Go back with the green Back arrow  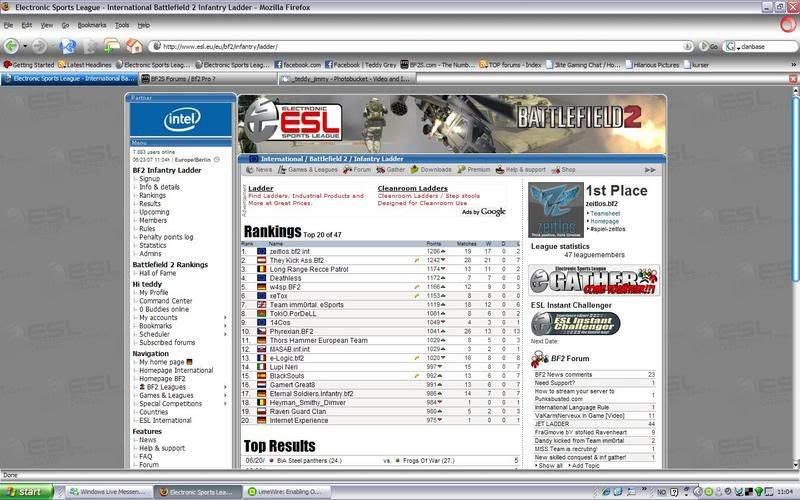click(x=11, y=46)
